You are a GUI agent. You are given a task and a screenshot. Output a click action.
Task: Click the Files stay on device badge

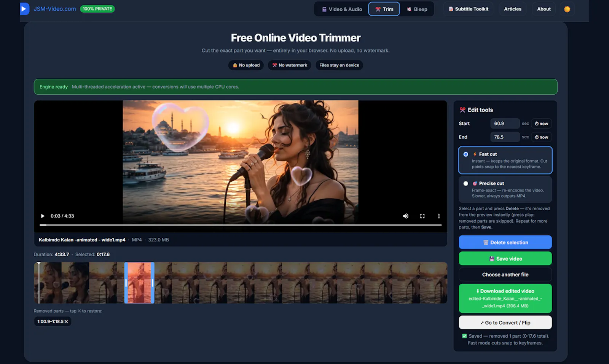coord(339,65)
